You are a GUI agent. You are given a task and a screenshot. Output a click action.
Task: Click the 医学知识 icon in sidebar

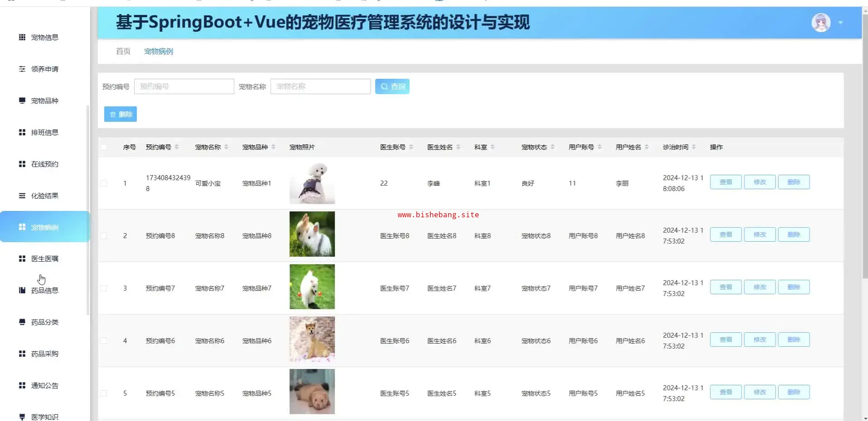point(22,416)
